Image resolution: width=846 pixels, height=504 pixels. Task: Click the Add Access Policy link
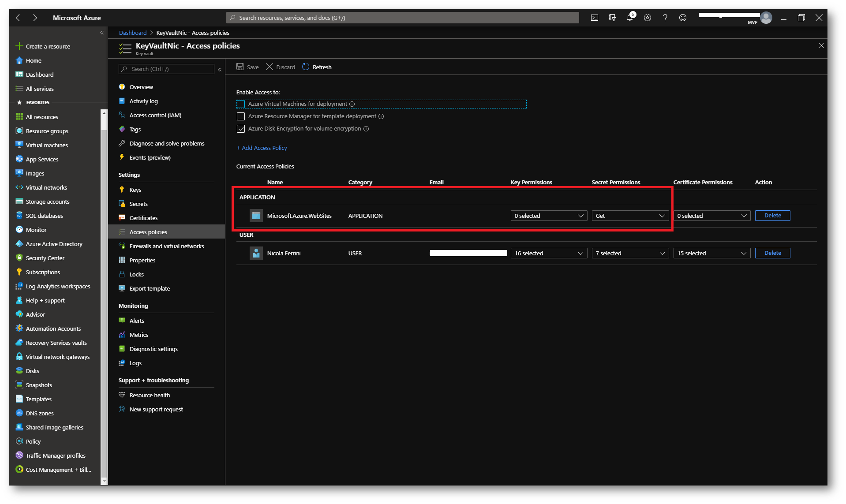pos(262,148)
